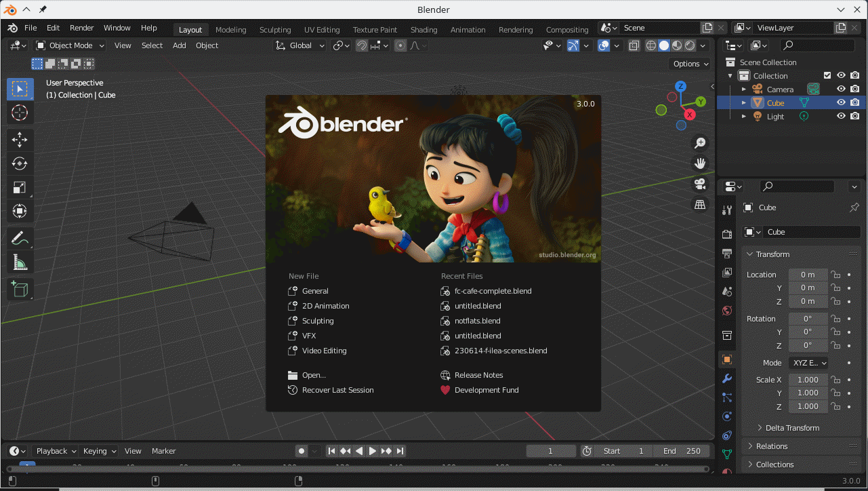The image size is (868, 491).
Task: Hide the Cube in viewport
Action: pyautogui.click(x=841, y=102)
